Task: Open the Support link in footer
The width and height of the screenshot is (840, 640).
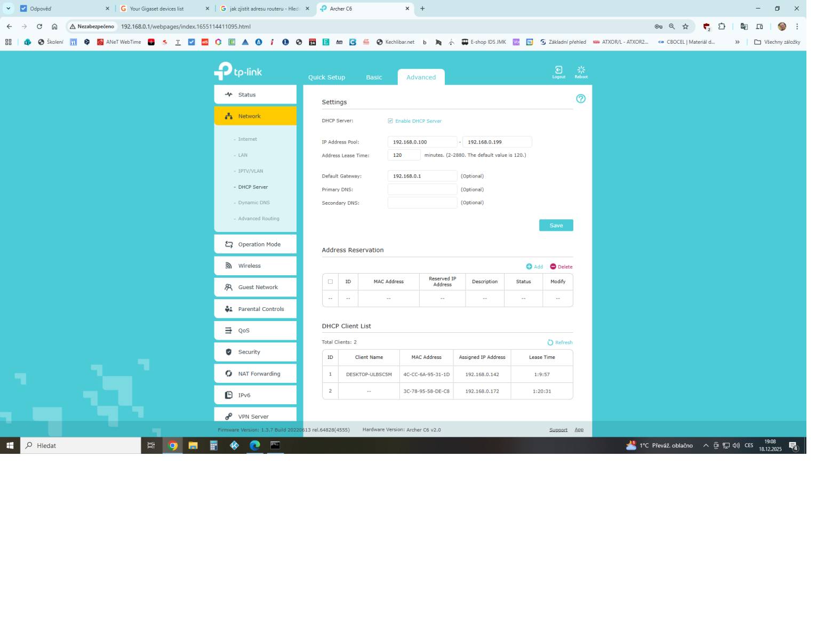Action: pyautogui.click(x=558, y=430)
